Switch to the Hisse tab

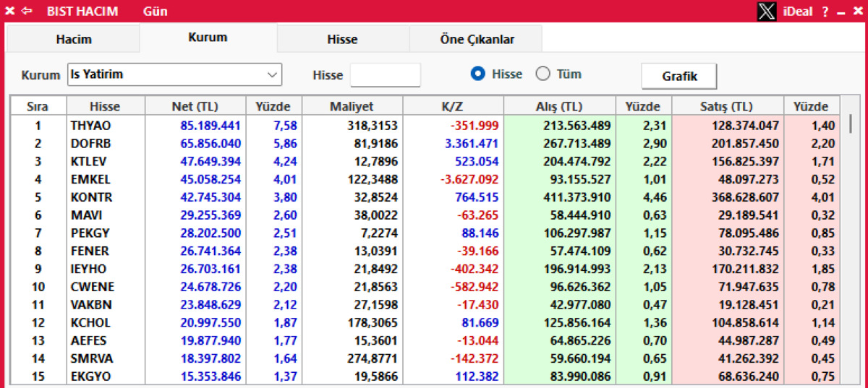(343, 40)
